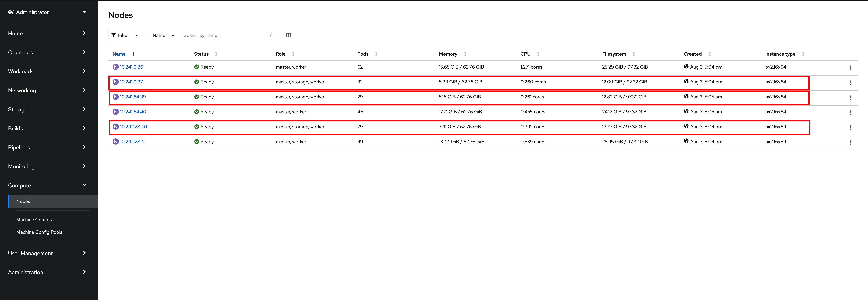Open kebab menu for node 10.241.128.41
Image resolution: width=868 pixels, height=300 pixels.
click(x=850, y=143)
